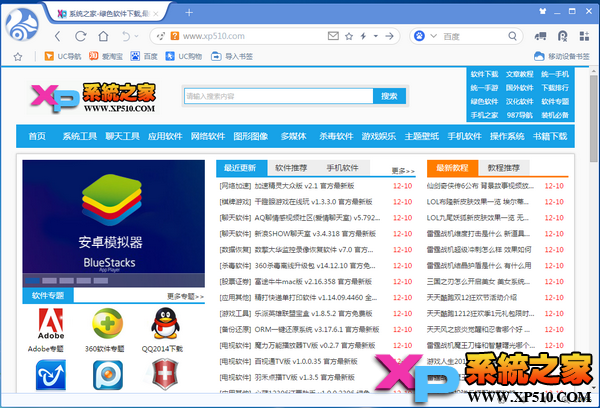600x408 pixels.
Task: Expand the undo closed tab dropdown arrow
Action: coord(136,36)
